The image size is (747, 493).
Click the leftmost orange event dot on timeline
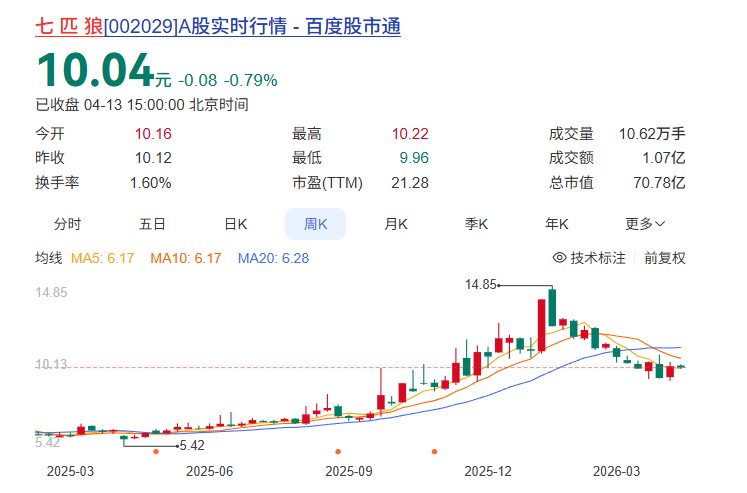click(155, 452)
